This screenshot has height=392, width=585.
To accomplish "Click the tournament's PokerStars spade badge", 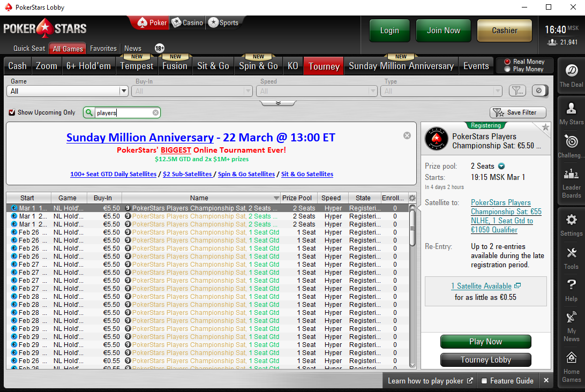I will 436,139.
